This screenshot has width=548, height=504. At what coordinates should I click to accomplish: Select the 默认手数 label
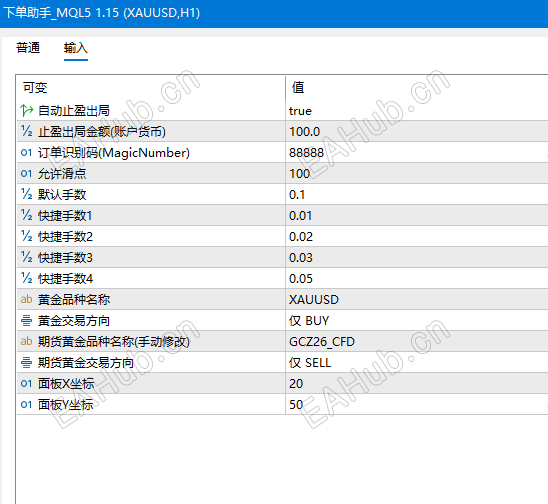click(62, 195)
